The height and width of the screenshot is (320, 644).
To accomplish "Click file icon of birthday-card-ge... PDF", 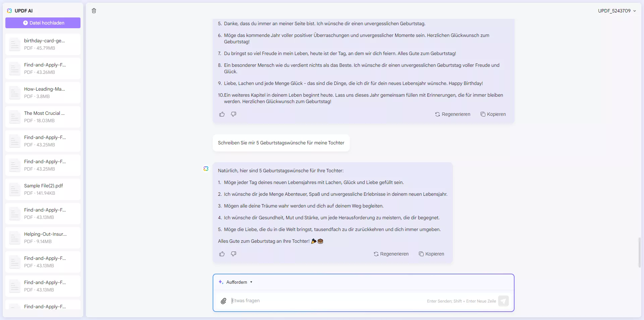I will [15, 44].
